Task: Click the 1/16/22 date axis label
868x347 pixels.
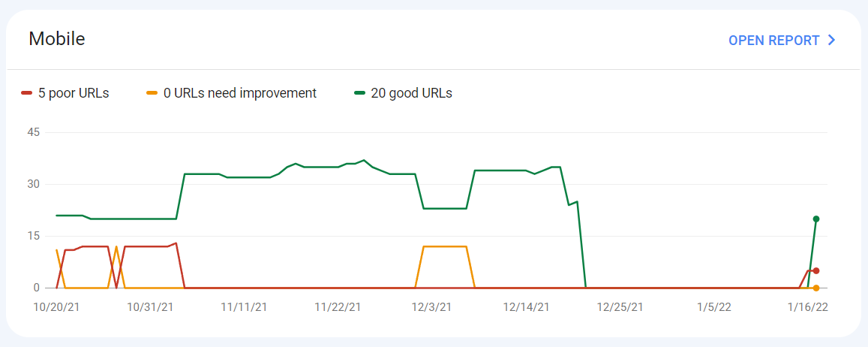Action: coord(807,307)
